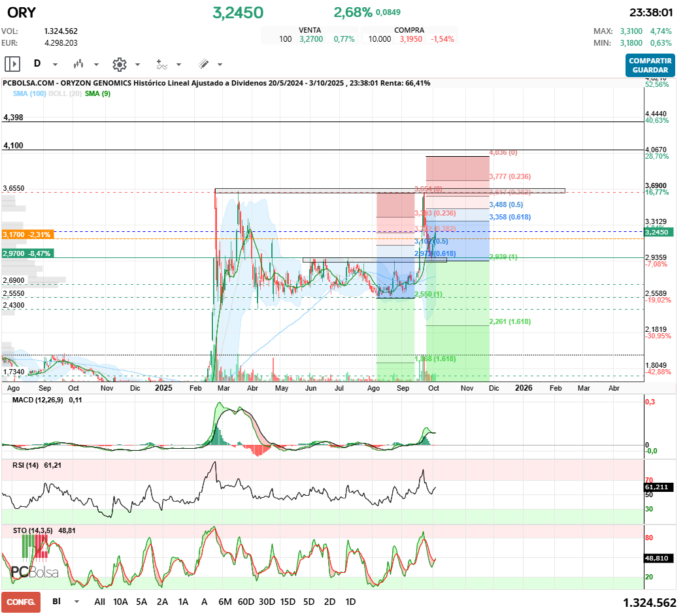Toggle the side panel icon in toolbar
Image resolution: width=685 pixels, height=616 pixels.
12,64
